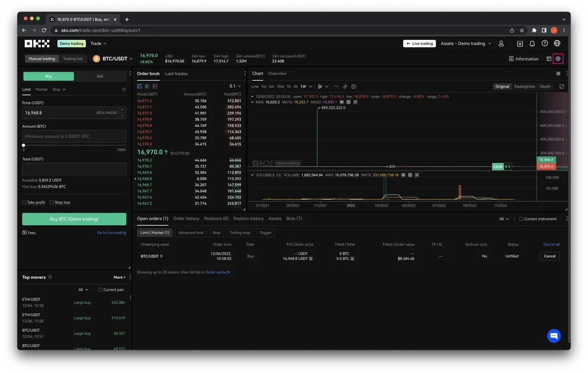
Task: Select the Market order tab
Action: (x=41, y=90)
